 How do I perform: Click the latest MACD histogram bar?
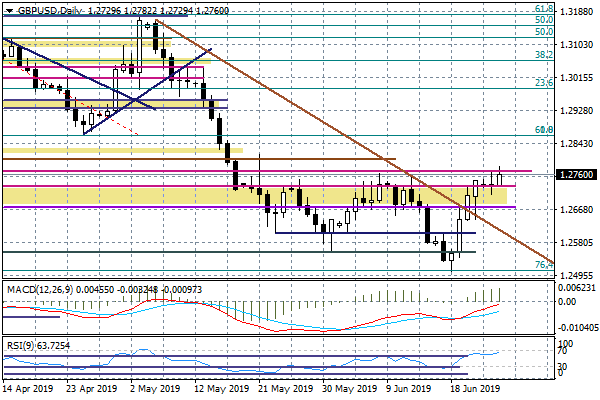tap(500, 294)
